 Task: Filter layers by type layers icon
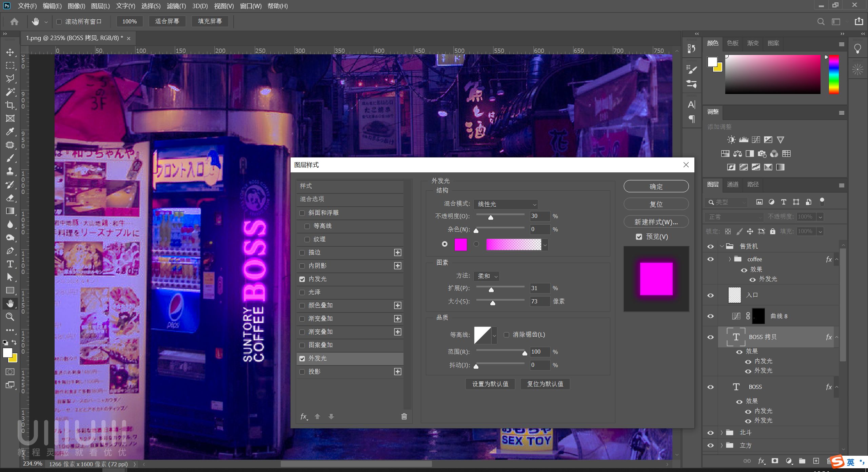[x=784, y=202]
